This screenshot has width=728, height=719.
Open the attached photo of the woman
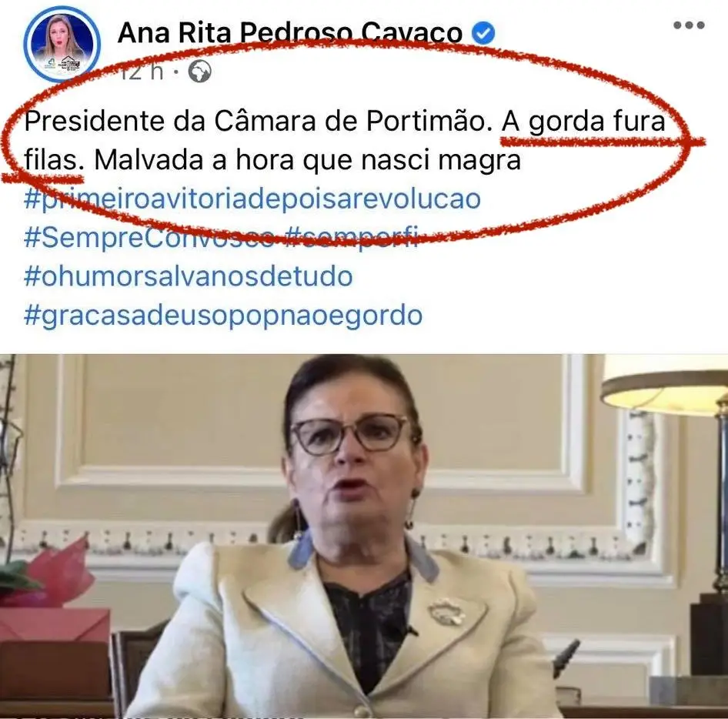pyautogui.click(x=364, y=536)
